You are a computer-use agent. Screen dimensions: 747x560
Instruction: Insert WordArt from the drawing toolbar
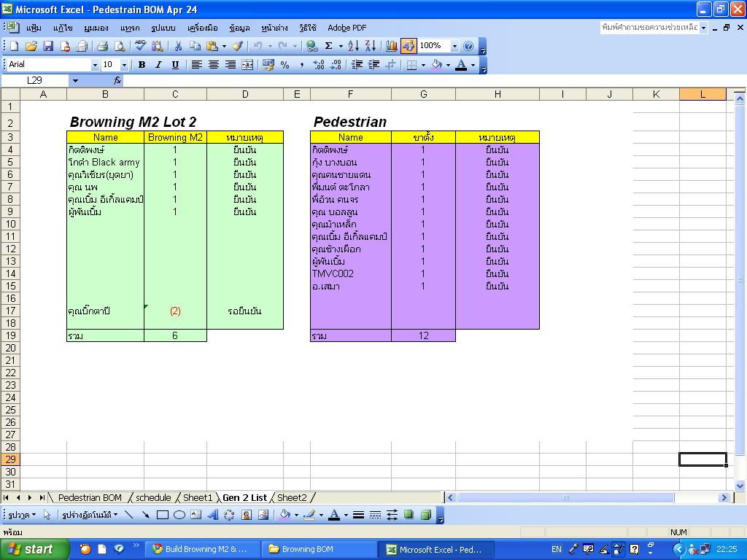[213, 515]
